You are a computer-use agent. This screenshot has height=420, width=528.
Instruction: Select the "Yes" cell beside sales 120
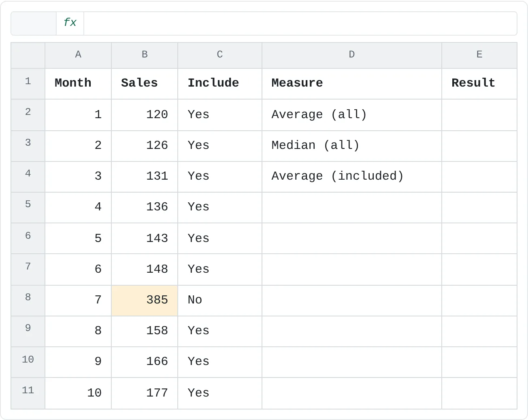tap(220, 115)
